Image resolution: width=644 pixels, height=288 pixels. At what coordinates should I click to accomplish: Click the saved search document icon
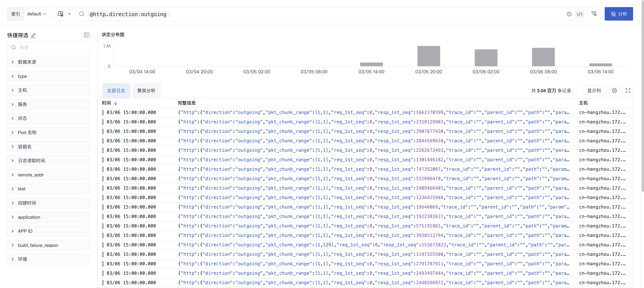pyautogui.click(x=61, y=14)
